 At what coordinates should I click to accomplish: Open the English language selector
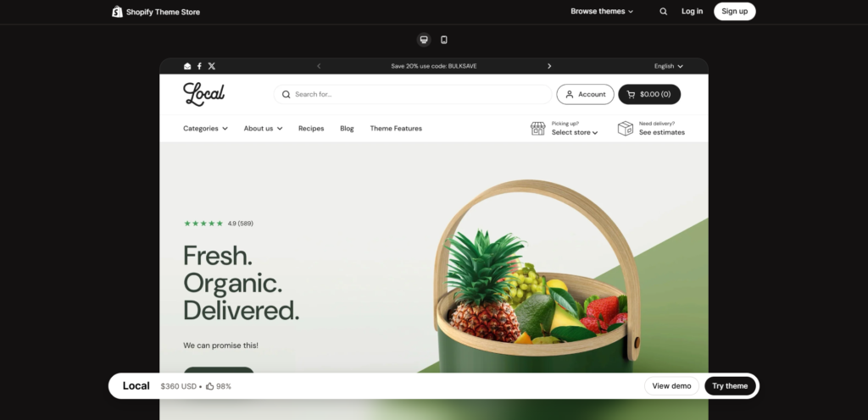tap(669, 66)
